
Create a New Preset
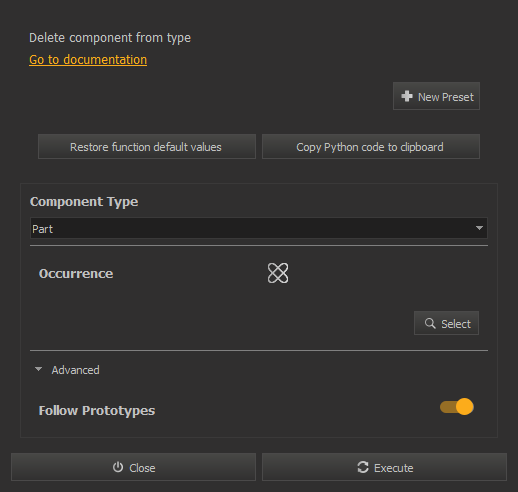pos(436,96)
